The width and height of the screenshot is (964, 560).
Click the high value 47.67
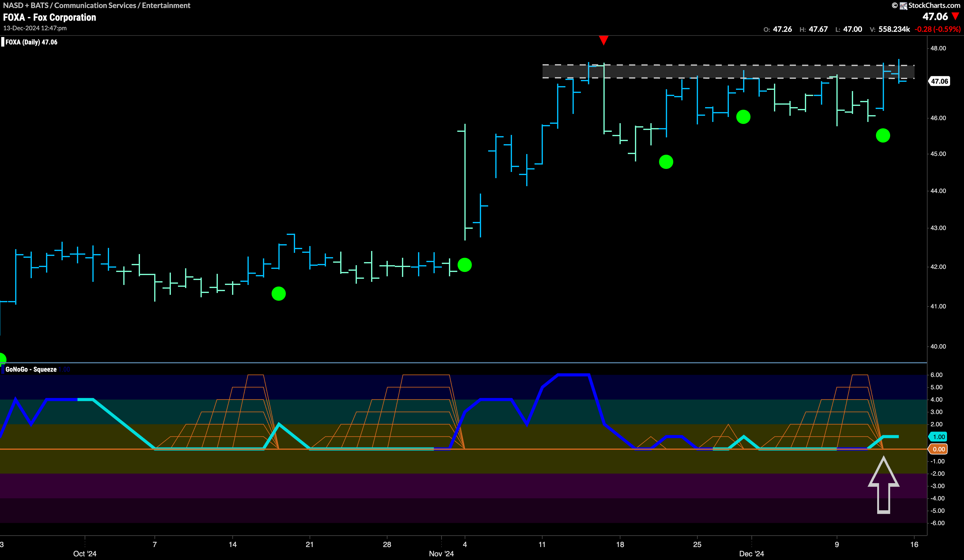point(818,29)
